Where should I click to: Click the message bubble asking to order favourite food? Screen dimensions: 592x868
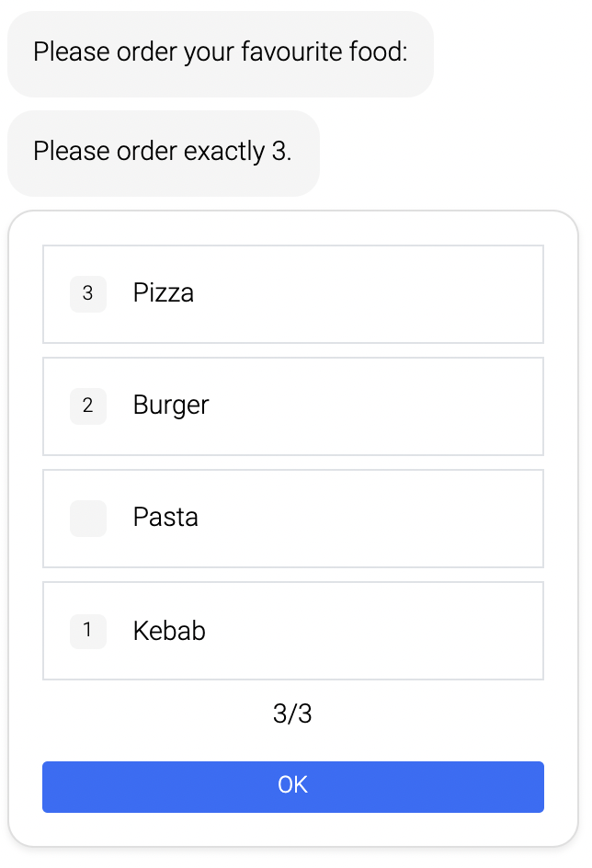221,52
